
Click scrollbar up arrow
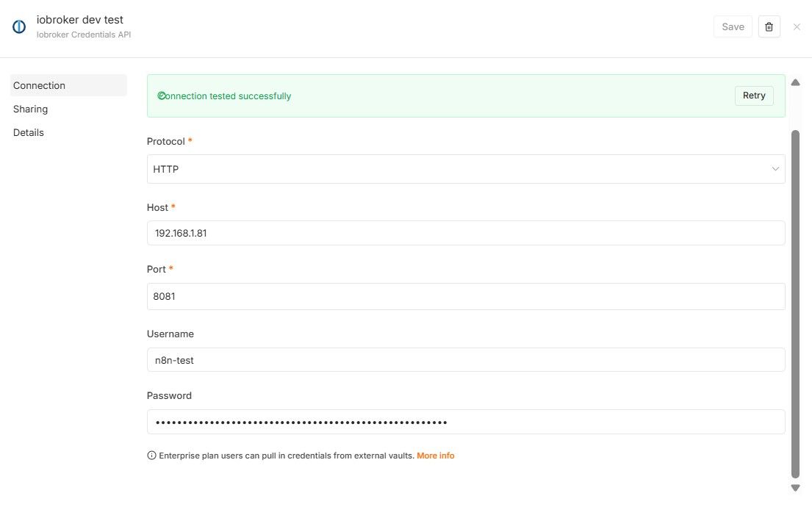coord(795,82)
